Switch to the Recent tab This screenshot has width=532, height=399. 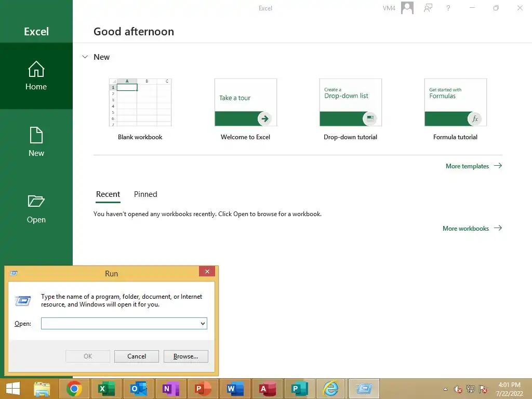click(108, 194)
